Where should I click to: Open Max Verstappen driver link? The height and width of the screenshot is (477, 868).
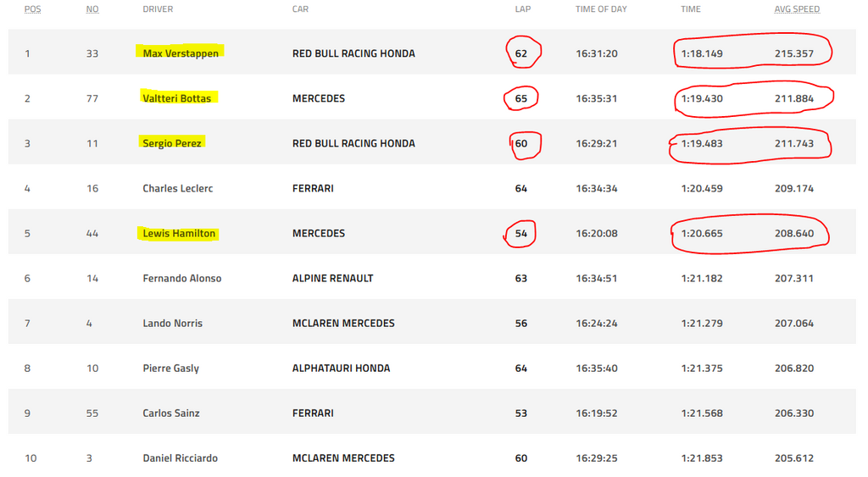(181, 53)
